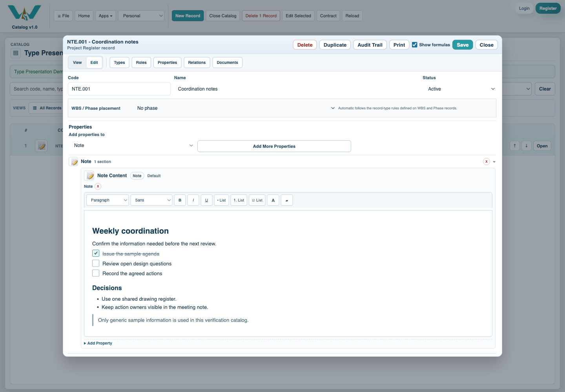Viewport: 565px width, 392px height.
Task: Open the Sans font dropdown
Action: [x=151, y=200]
